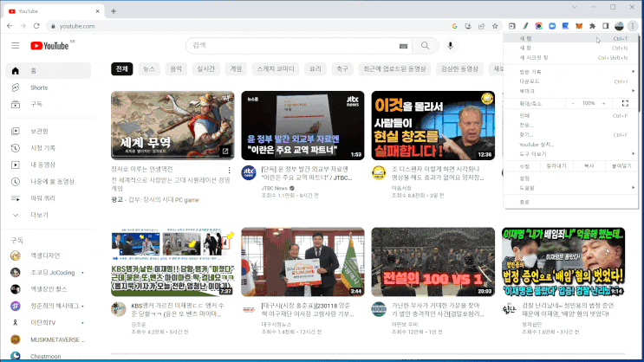644x362 pixels.
Task: Open the 전설의 100 VS 1 video thumbnail
Action: [433, 262]
